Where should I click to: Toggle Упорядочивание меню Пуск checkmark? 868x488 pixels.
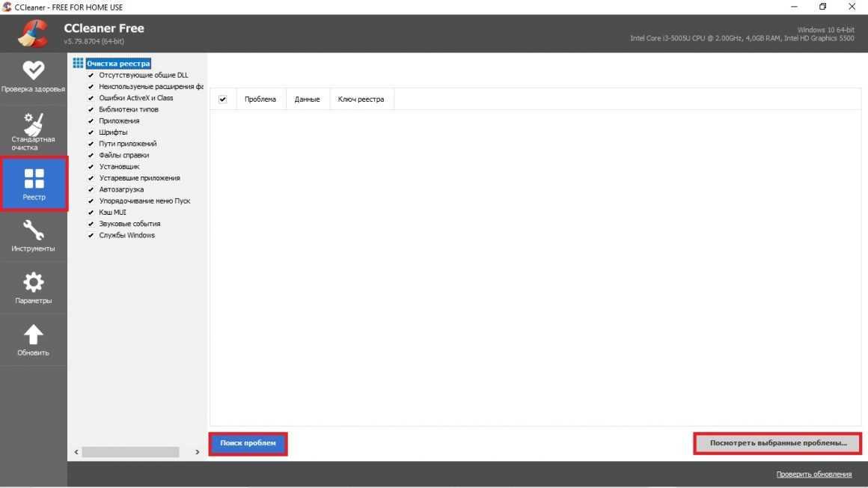coord(91,201)
